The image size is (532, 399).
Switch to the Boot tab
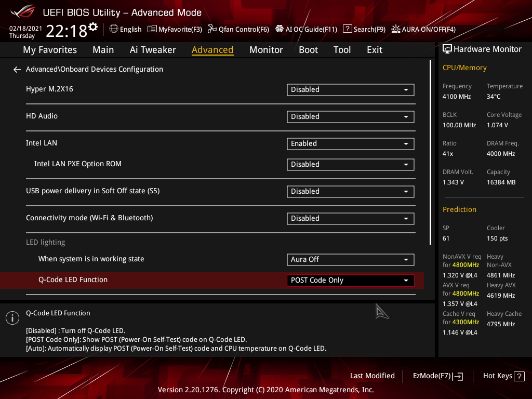pyautogui.click(x=308, y=50)
